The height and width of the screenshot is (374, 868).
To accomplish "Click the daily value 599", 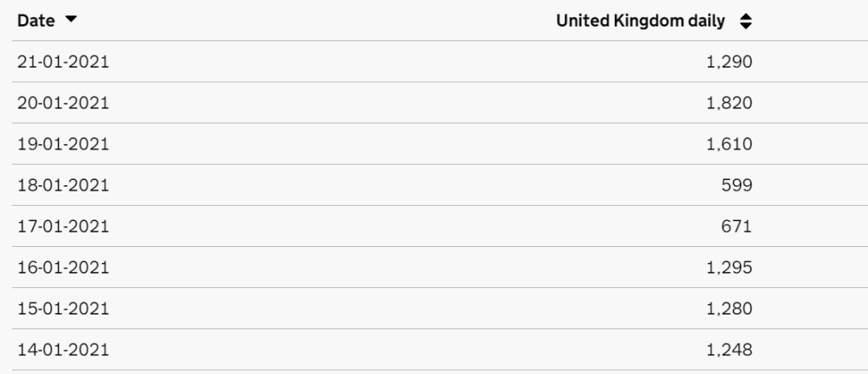I will (x=737, y=185).
